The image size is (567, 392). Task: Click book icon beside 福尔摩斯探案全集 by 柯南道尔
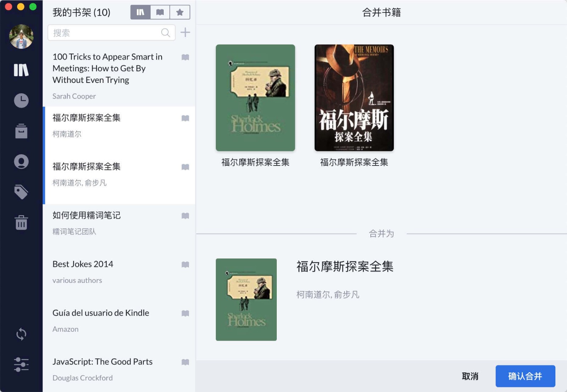pos(185,118)
